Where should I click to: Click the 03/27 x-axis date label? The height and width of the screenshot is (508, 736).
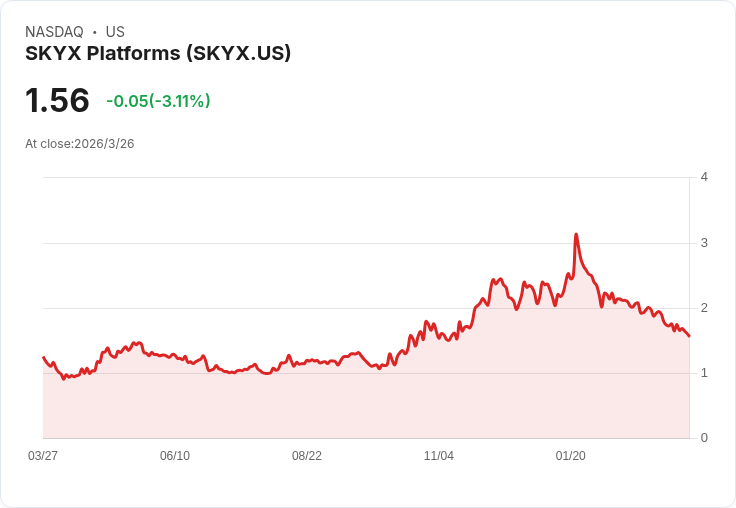point(43,456)
